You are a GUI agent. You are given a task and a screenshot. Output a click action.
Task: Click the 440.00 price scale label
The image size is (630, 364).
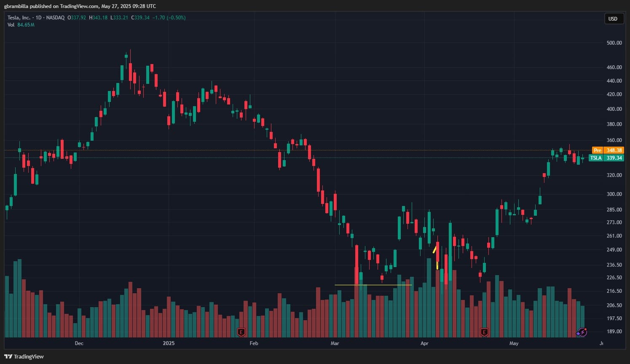[x=614, y=81]
